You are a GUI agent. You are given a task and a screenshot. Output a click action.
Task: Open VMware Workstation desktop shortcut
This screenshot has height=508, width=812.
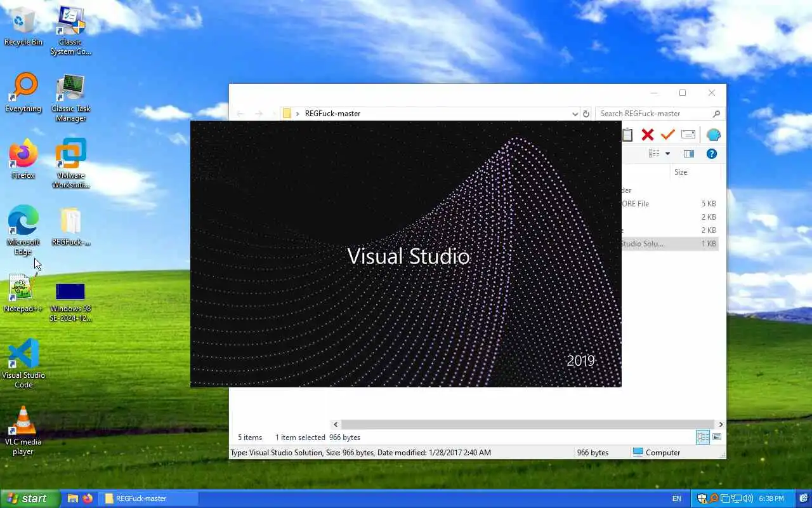point(71,164)
